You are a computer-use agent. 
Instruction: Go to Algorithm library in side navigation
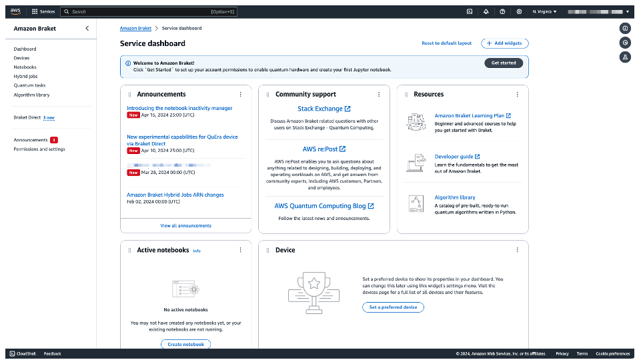31,95
